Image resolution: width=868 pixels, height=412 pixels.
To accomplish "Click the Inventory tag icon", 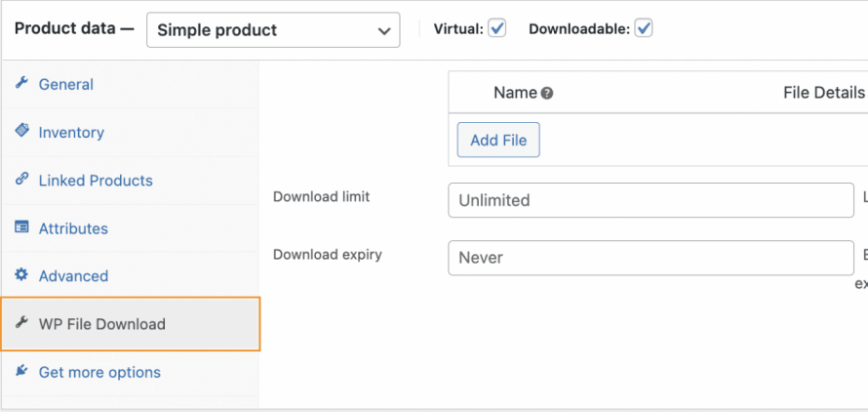I will [21, 131].
